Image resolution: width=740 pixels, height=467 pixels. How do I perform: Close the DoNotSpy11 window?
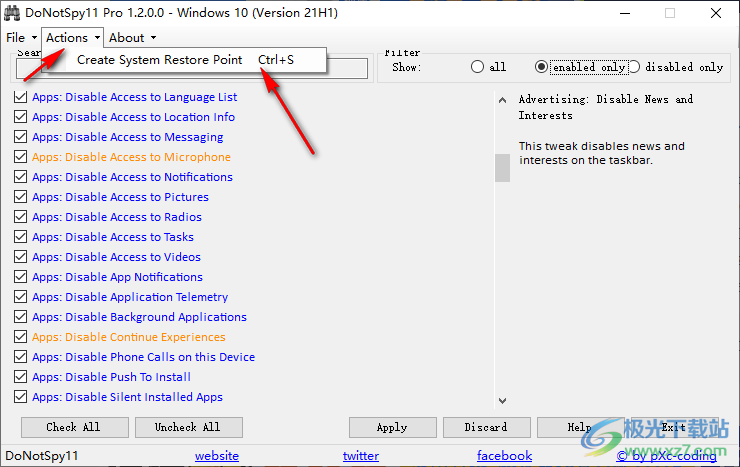716,13
